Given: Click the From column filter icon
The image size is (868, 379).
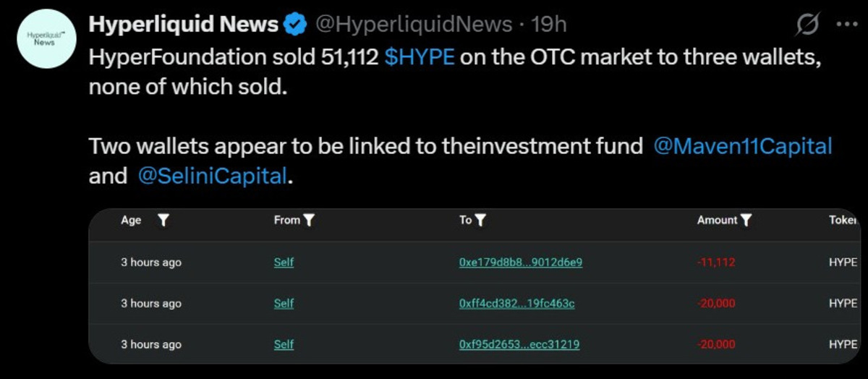Looking at the screenshot, I should pos(309,221).
